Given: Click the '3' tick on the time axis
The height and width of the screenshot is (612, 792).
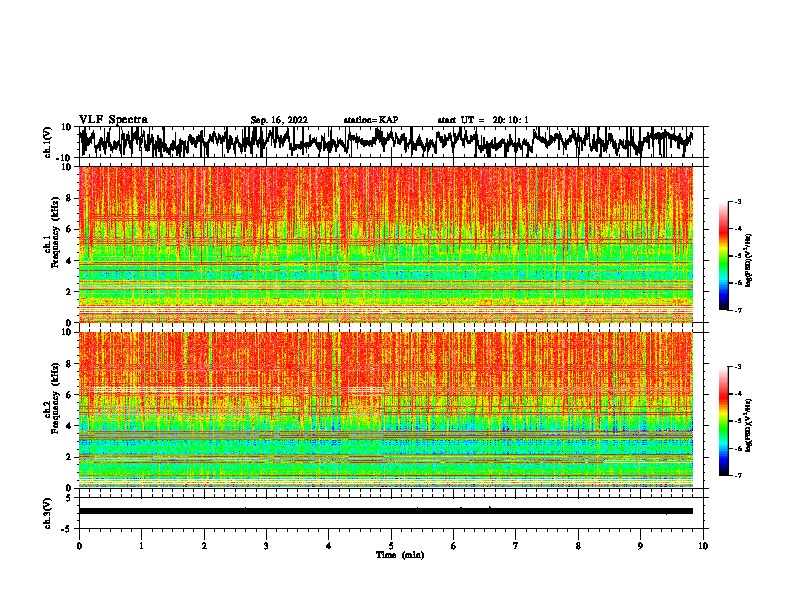Looking at the screenshot, I should click(x=266, y=546).
